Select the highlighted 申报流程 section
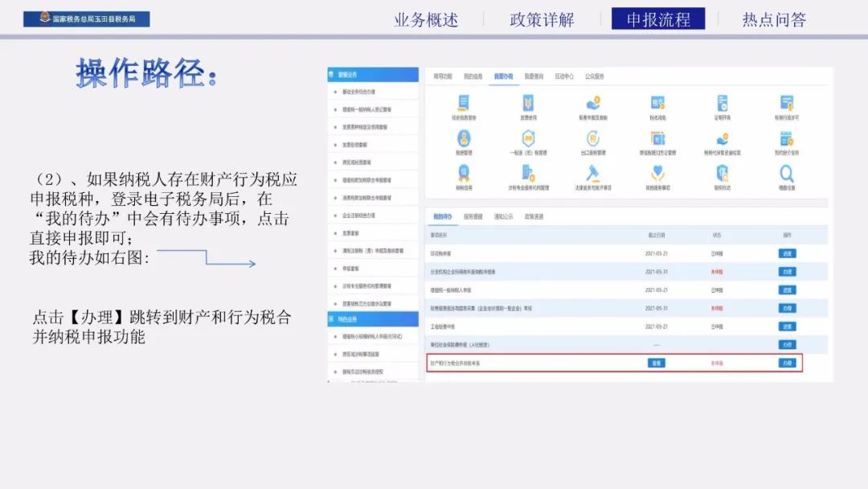 click(658, 18)
